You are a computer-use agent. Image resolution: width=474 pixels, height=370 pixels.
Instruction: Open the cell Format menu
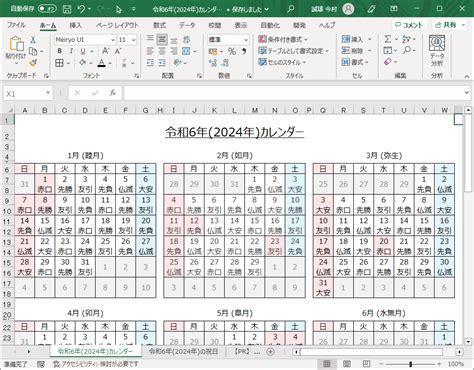point(355,62)
